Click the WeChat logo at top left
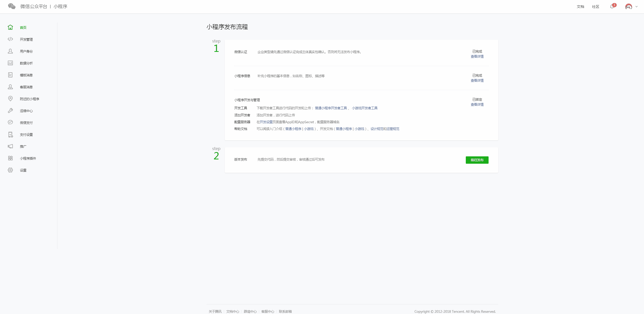 12,6
